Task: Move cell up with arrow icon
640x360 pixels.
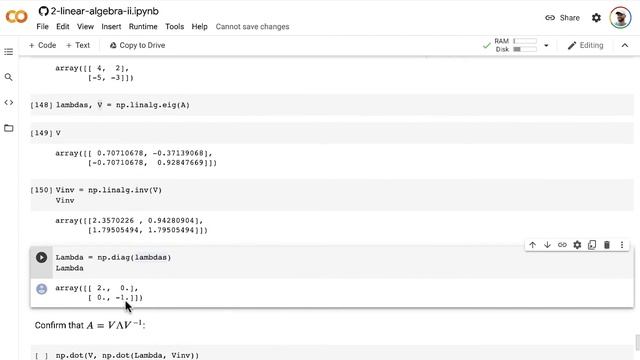Action: (533, 245)
